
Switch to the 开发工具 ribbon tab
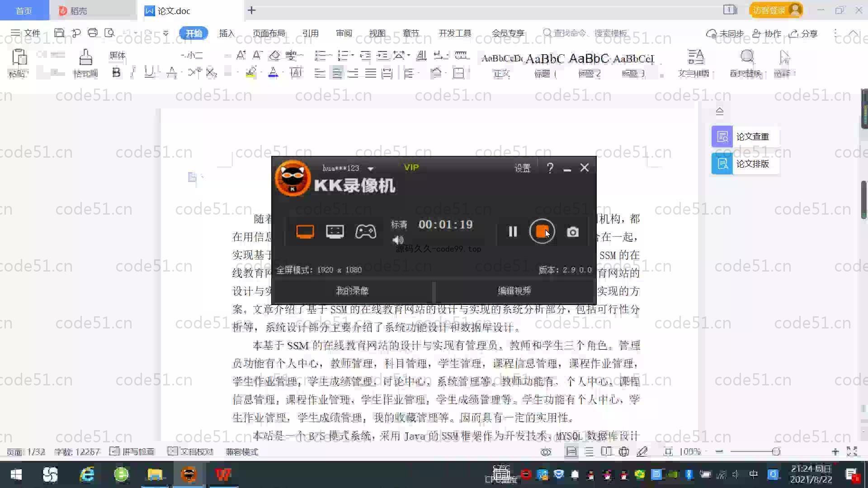pos(455,33)
